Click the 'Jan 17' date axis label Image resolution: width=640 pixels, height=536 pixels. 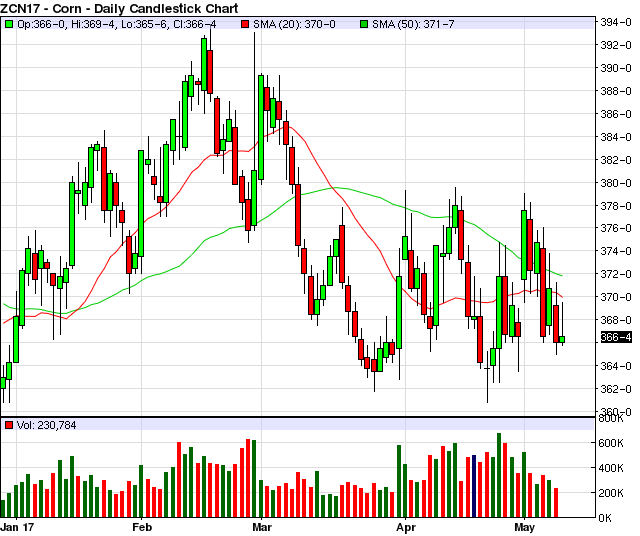pyautogui.click(x=17, y=527)
